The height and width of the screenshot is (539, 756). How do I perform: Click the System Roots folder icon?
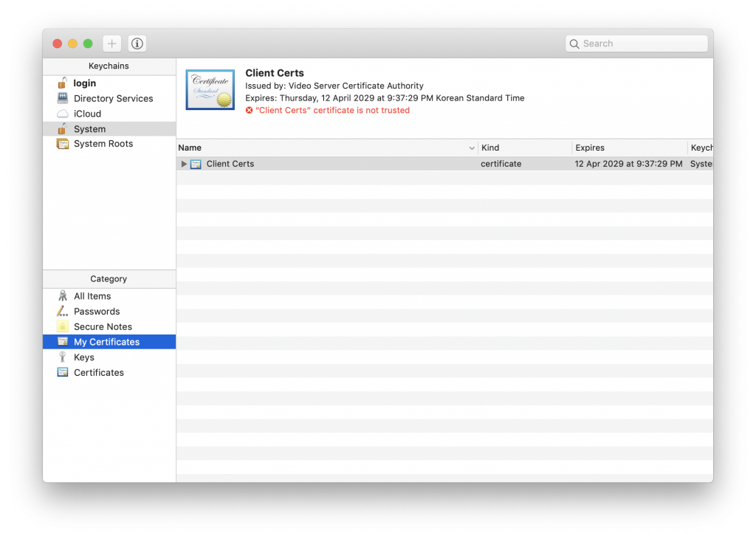pos(63,144)
